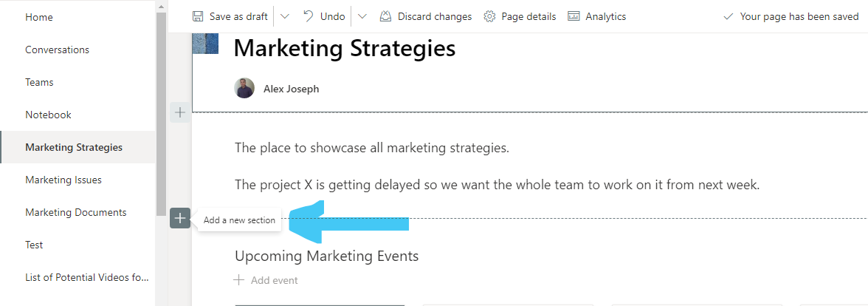Expand the Undo dropdown arrow

click(x=362, y=16)
